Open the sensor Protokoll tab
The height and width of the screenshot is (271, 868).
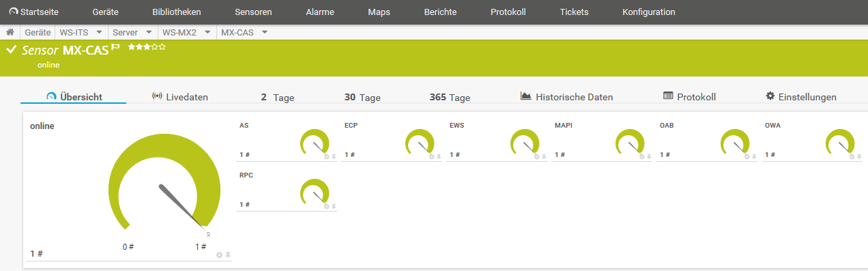689,97
